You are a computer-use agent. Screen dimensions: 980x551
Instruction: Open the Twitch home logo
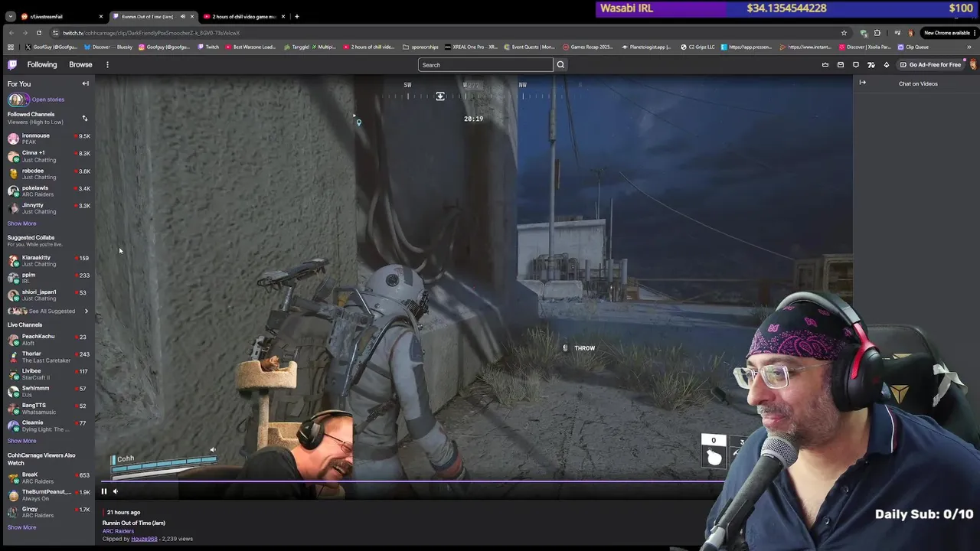pos(12,65)
